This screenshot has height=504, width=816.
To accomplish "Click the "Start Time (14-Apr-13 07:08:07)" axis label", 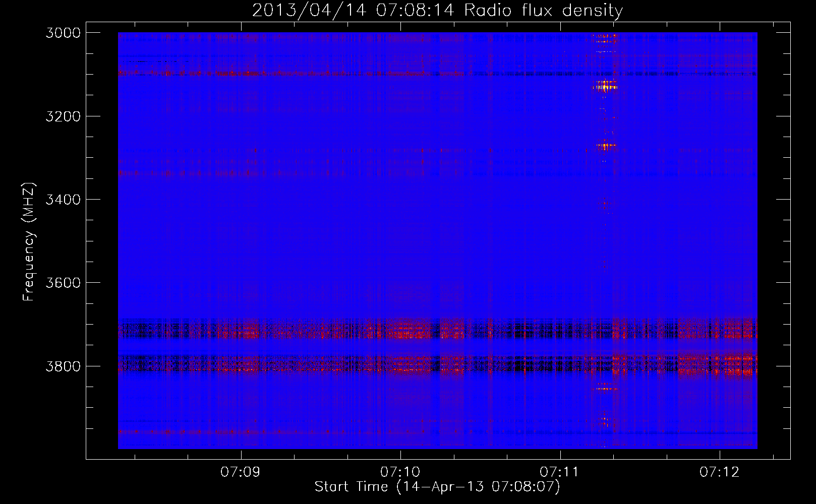I will point(437,487).
